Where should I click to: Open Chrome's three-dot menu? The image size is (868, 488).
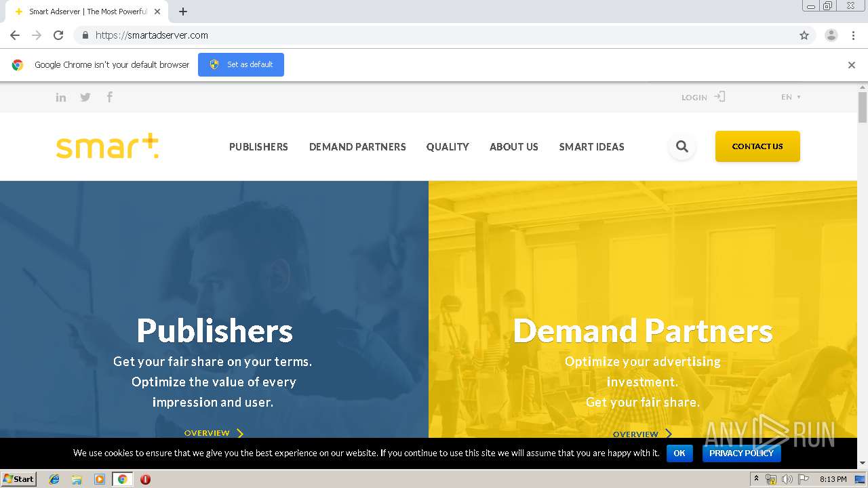[854, 35]
